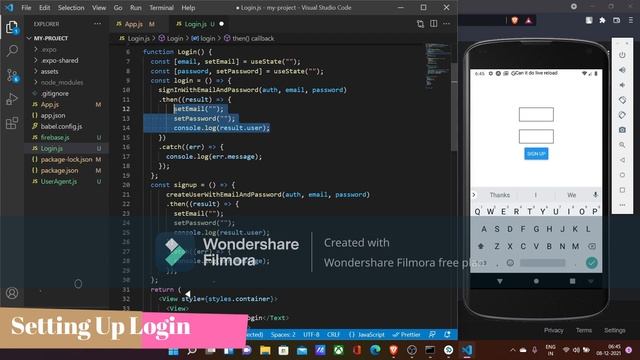Expand the phone keyboard suggestion strip arrow
Image resolution: width=640 pixels, height=360 pixels.
(474, 195)
